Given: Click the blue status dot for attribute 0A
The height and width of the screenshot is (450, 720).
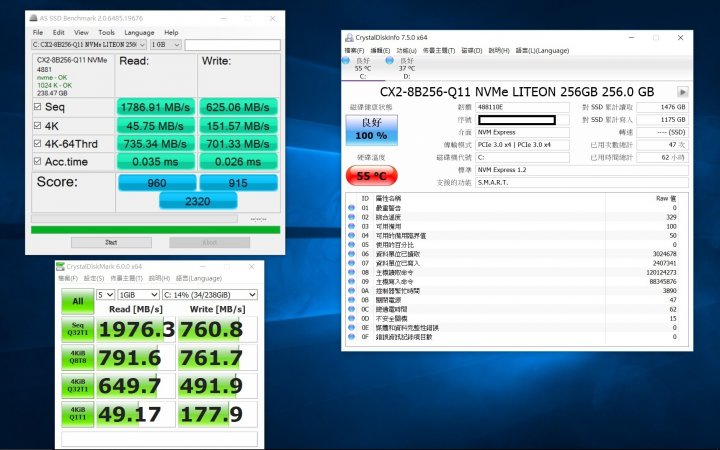Looking at the screenshot, I should click(351, 290).
